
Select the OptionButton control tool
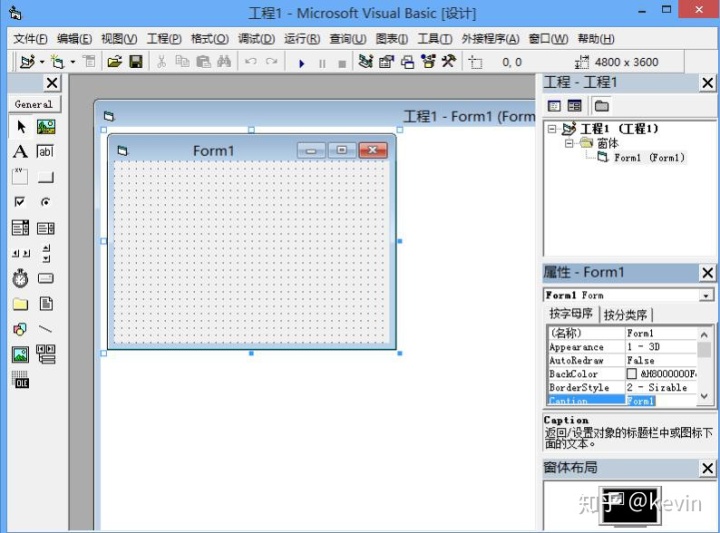(x=45, y=202)
